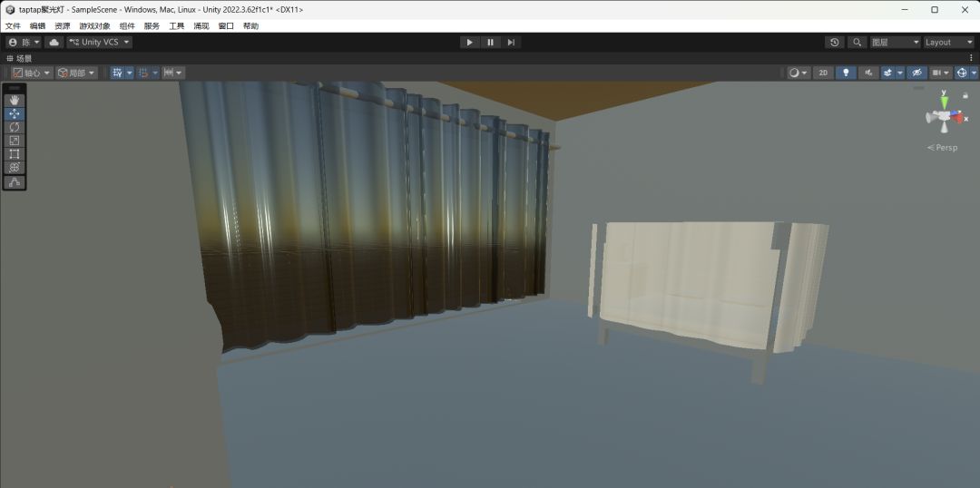Toggle 2D view mode

click(x=823, y=73)
